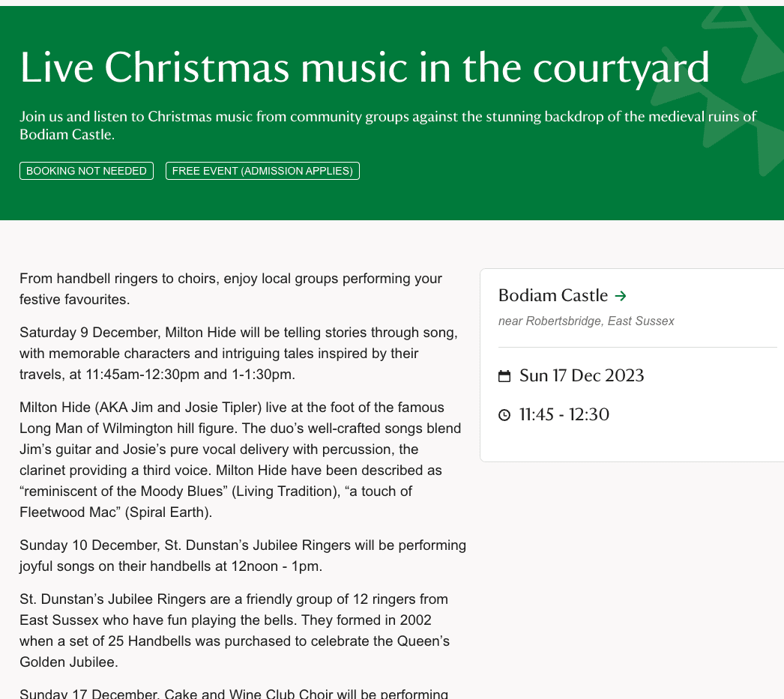Click the Live Christmas music heading
Screen dimensions: 784x699
click(x=364, y=67)
